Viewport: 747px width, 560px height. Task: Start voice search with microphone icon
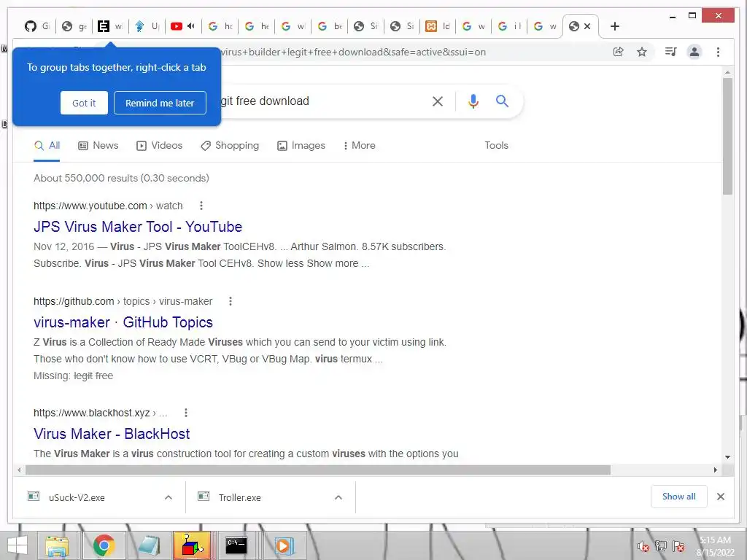(x=473, y=101)
